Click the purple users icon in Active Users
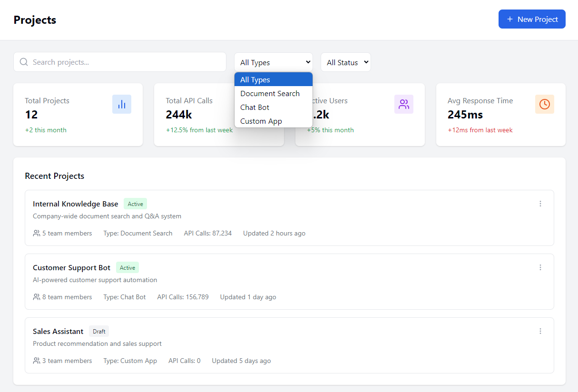Screen dimensions: 578x392 (x=403, y=104)
